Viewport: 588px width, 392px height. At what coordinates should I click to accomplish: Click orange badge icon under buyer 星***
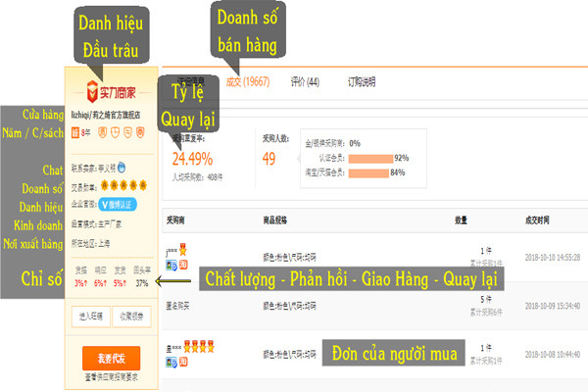[x=183, y=362]
